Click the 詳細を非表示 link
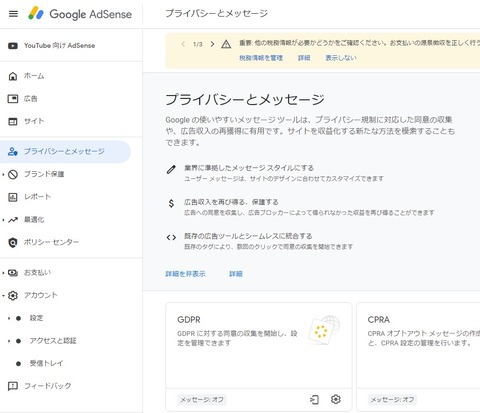Viewport: 480px width, 413px height. (186, 274)
